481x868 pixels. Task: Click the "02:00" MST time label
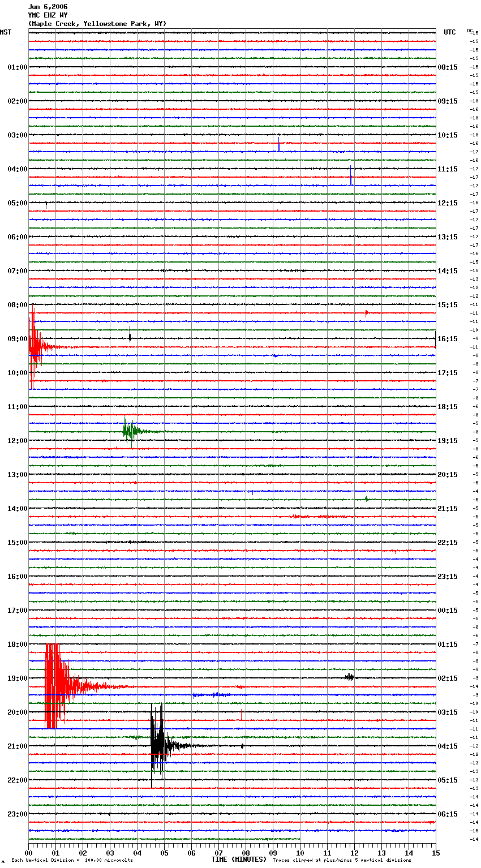[x=18, y=101]
